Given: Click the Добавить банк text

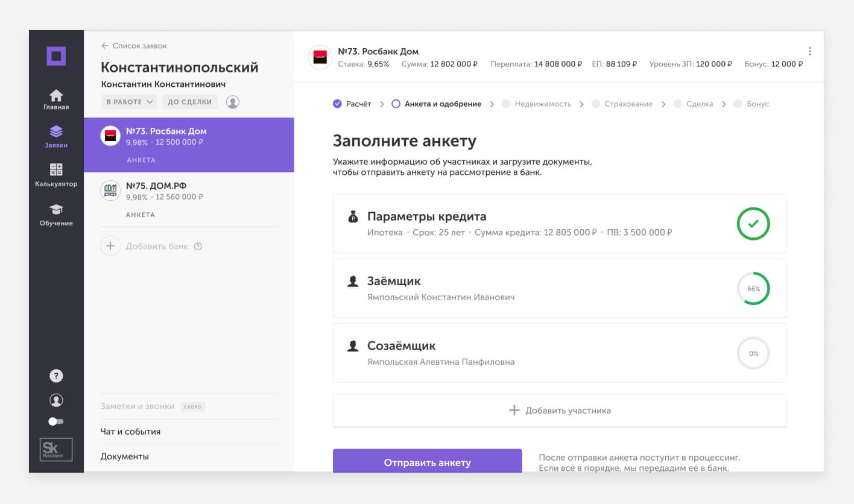Looking at the screenshot, I should (157, 246).
